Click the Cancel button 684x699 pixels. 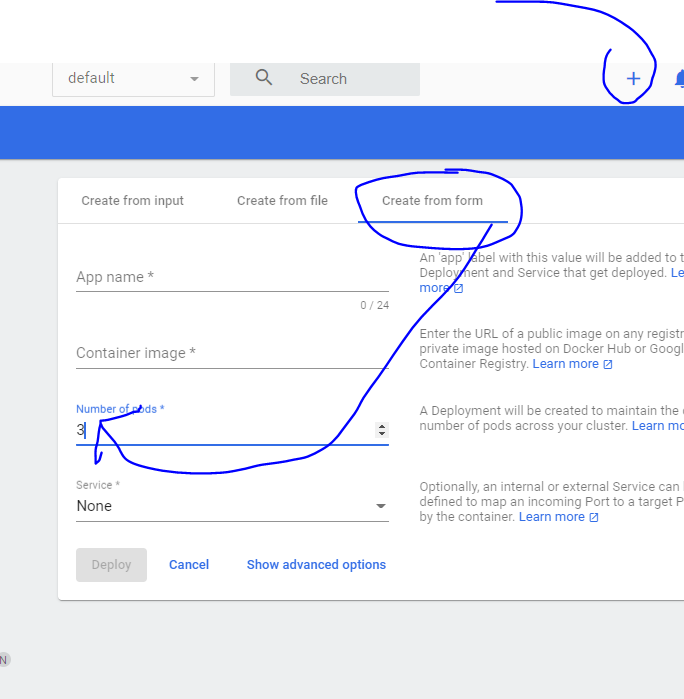click(x=189, y=565)
